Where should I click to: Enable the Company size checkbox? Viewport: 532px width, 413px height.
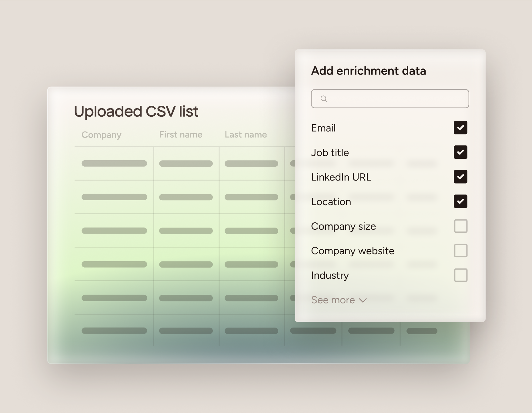pos(460,226)
